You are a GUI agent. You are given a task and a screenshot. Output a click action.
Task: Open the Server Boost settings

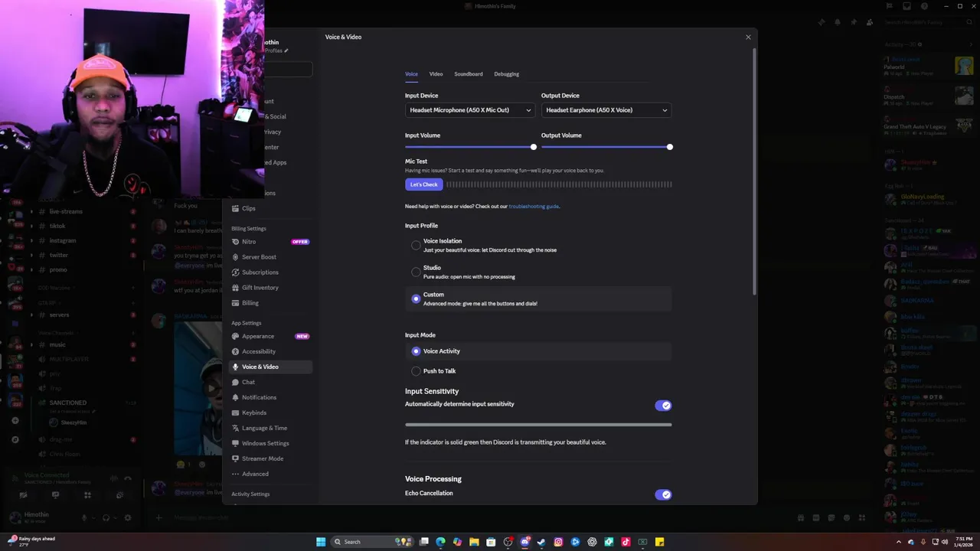coord(269,257)
